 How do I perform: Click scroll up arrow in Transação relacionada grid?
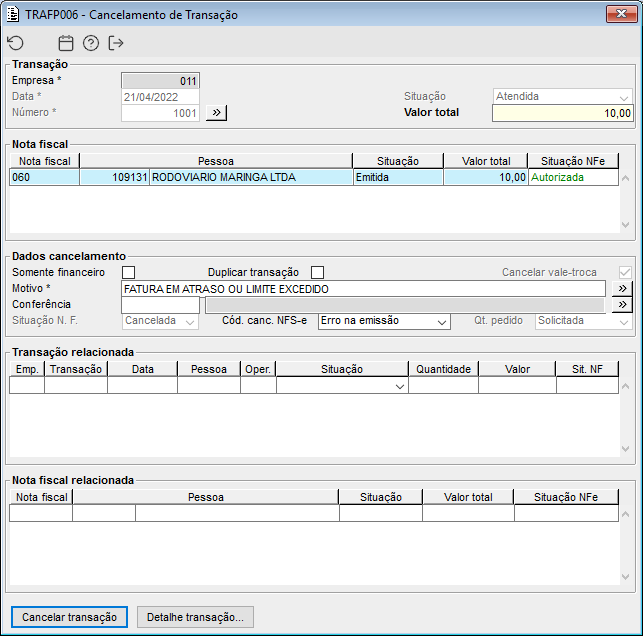(x=625, y=386)
